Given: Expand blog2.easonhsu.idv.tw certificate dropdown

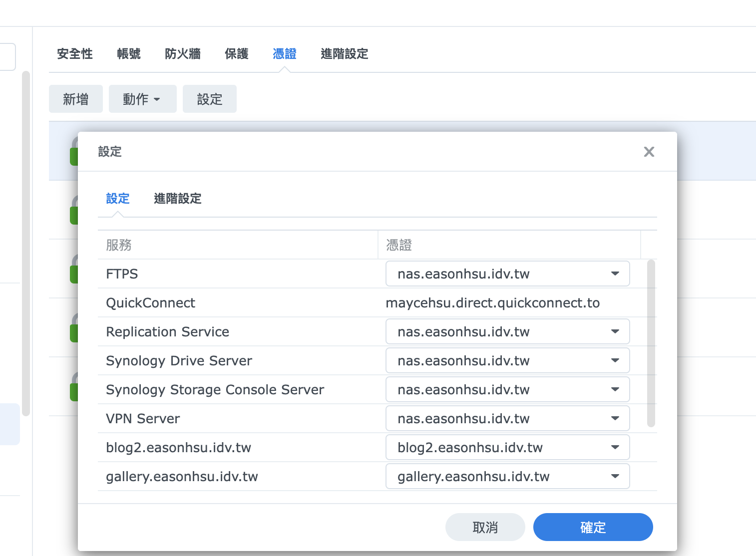Looking at the screenshot, I should click(507, 447).
